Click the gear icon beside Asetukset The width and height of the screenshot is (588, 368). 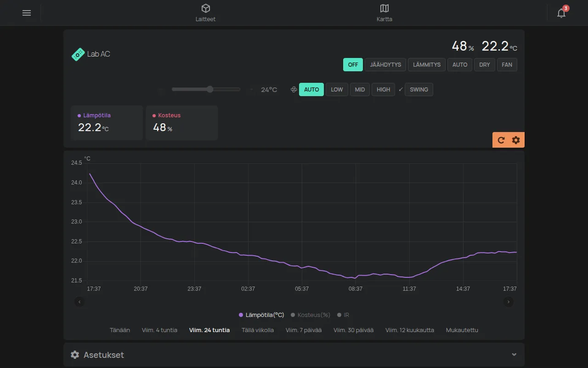click(75, 355)
